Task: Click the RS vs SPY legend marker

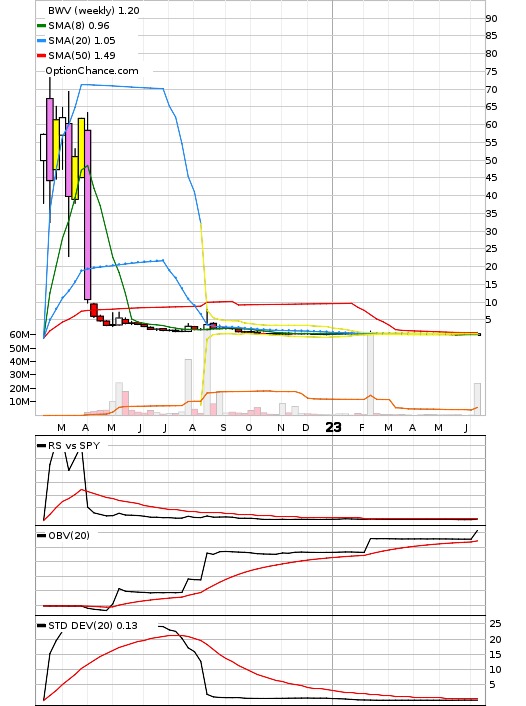Action: click(41, 446)
